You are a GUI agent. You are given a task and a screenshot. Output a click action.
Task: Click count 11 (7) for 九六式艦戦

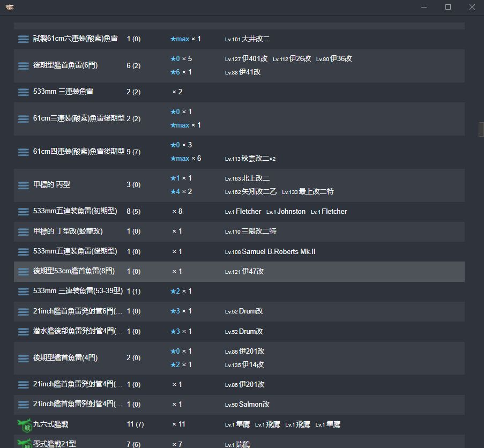(x=135, y=424)
